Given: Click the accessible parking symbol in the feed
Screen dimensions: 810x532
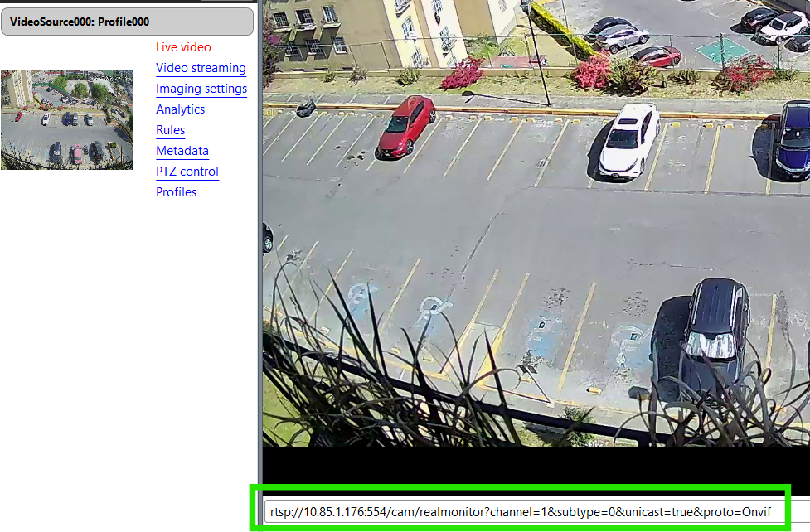Looking at the screenshot, I should pyautogui.click(x=431, y=307).
